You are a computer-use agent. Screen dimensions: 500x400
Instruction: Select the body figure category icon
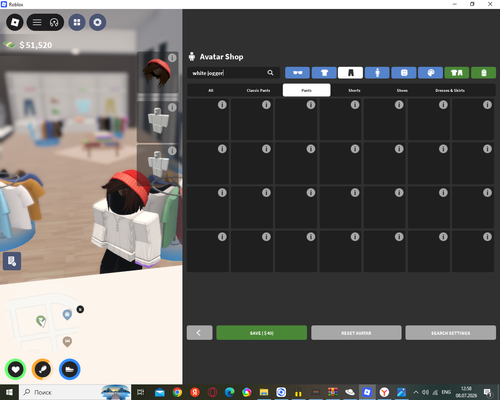pos(377,73)
